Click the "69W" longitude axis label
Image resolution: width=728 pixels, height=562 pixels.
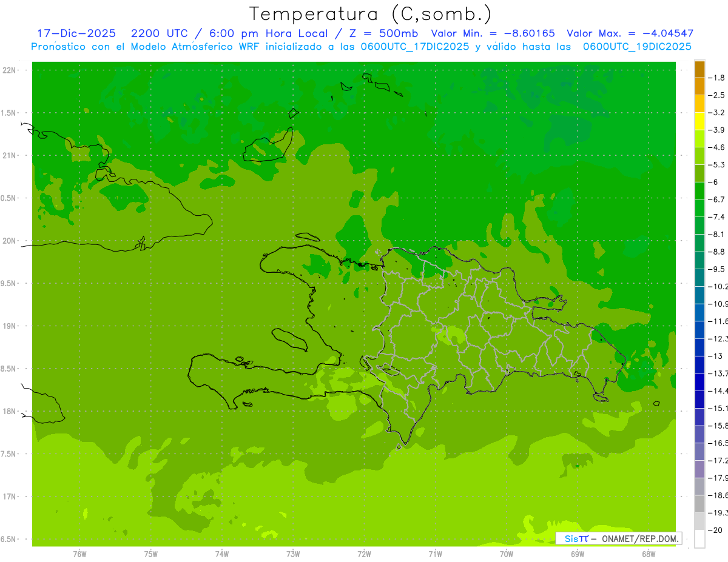click(577, 554)
